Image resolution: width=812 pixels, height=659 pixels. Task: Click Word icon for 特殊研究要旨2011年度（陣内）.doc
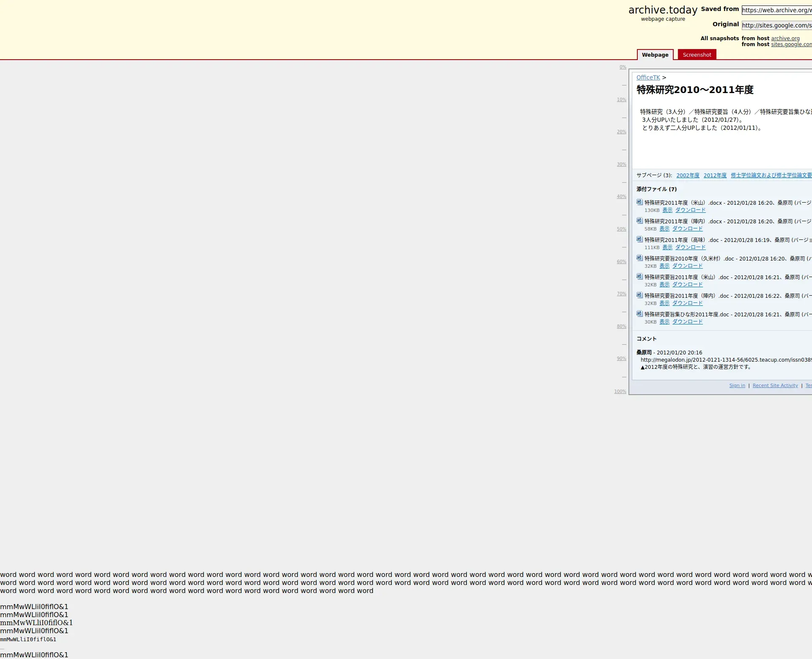(639, 295)
